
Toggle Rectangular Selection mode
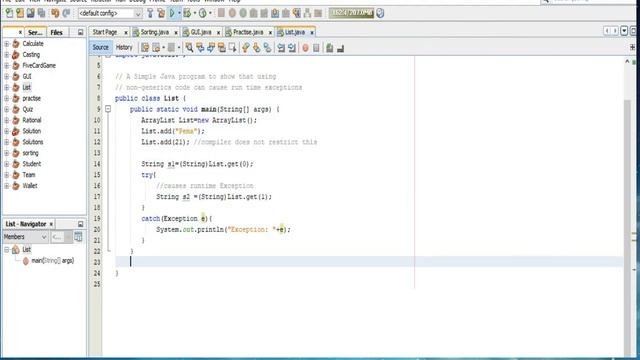(233, 48)
